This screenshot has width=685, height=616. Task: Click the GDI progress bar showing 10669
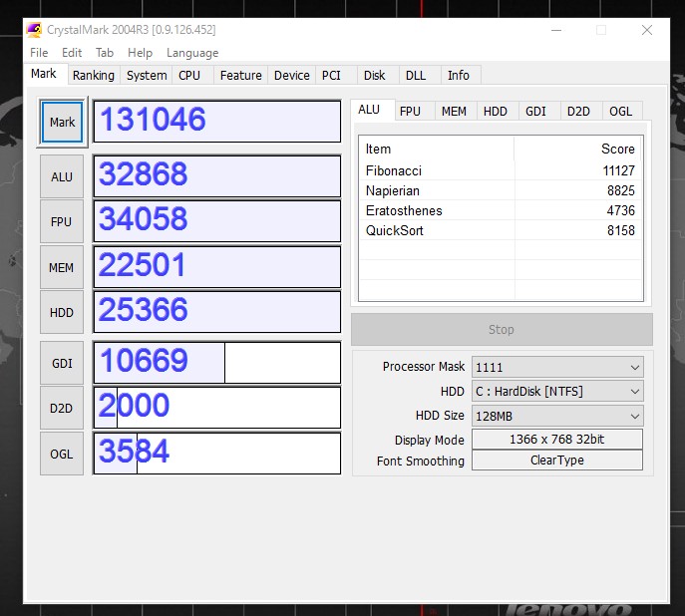coord(217,363)
